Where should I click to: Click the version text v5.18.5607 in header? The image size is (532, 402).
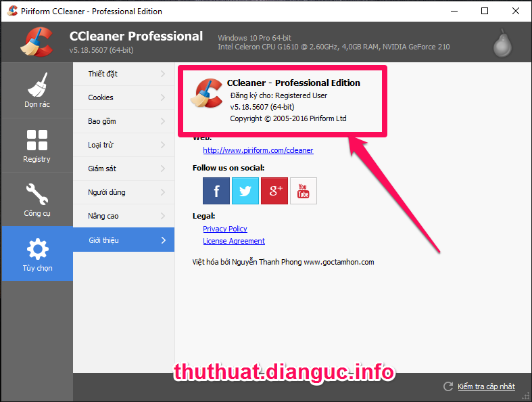coord(101,50)
